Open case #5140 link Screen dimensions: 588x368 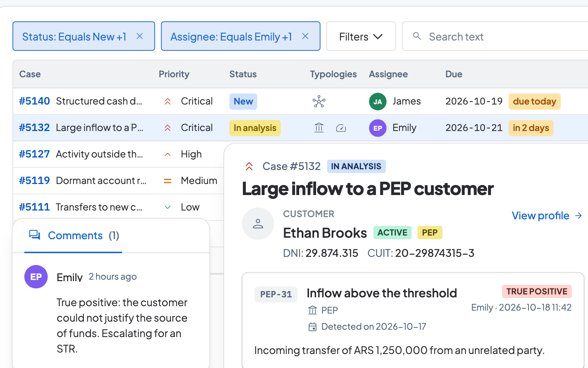[34, 101]
